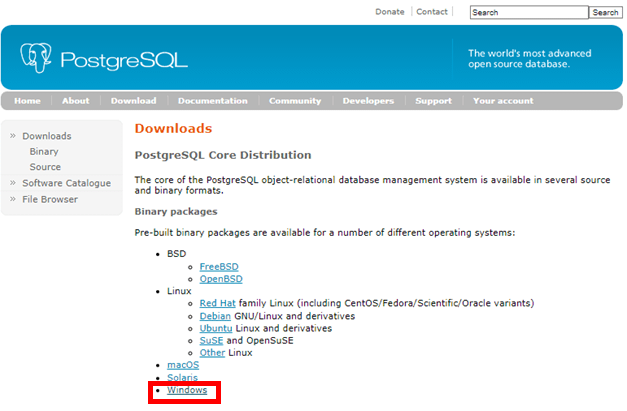Follow the Solaris link
Viewport: 627px width, 411px height.
(x=182, y=377)
